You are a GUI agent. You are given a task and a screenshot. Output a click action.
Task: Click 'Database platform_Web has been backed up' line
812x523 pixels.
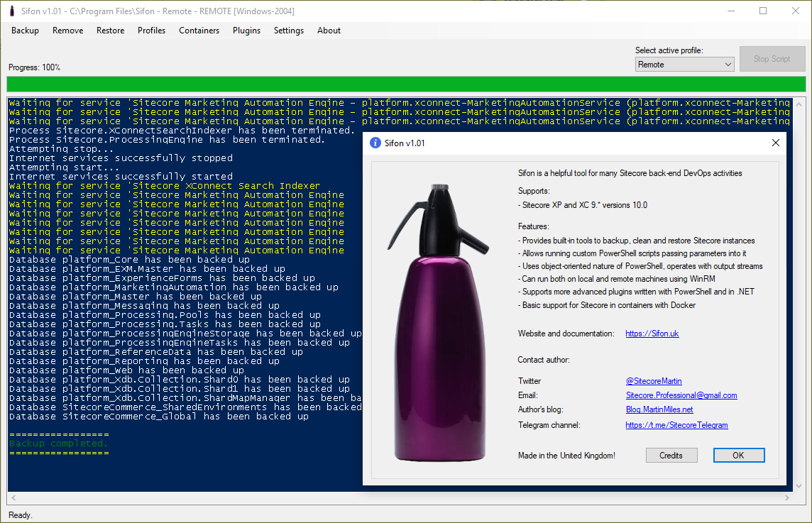tap(126, 370)
